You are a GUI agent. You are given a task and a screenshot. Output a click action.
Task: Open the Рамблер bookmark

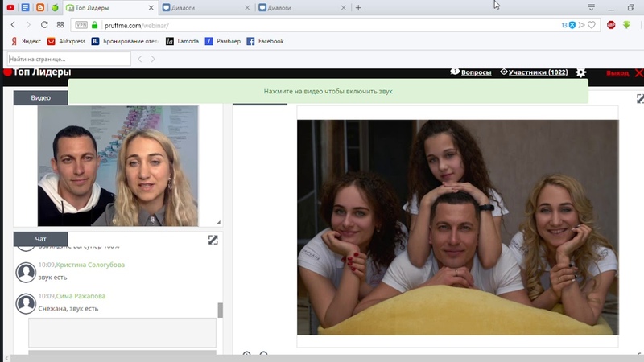[223, 41]
